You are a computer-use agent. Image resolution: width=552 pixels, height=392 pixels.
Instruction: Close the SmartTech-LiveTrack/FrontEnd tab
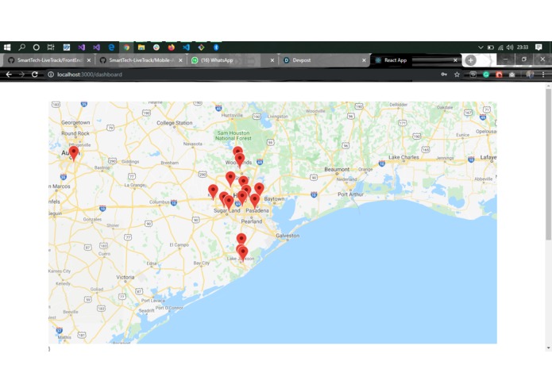coord(89,60)
